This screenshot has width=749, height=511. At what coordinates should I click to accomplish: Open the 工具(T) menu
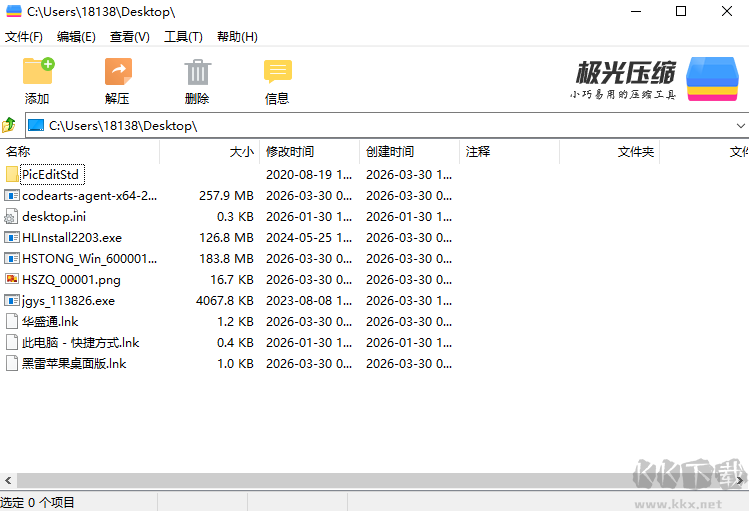(183, 37)
